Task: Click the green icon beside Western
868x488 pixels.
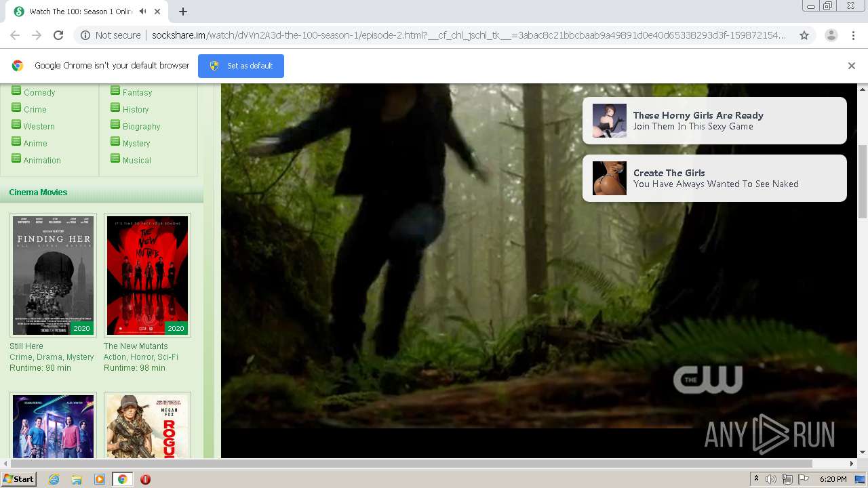Action: 16,124
